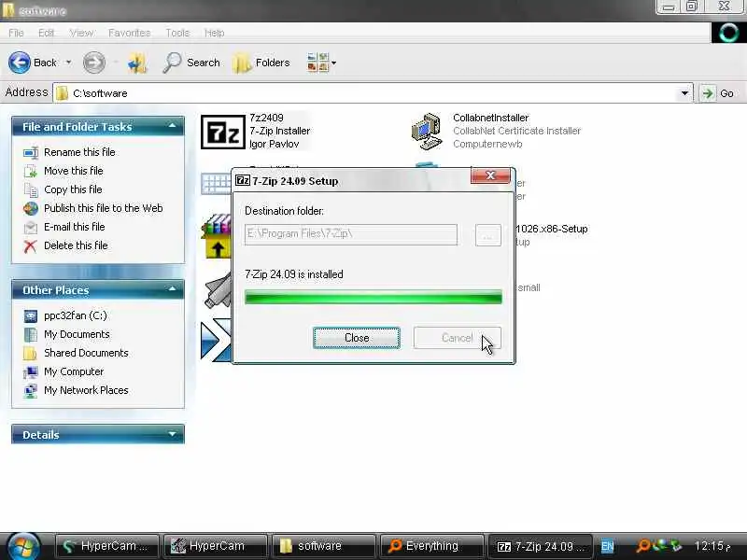Click the Back arrow icon

pyautogui.click(x=20, y=63)
